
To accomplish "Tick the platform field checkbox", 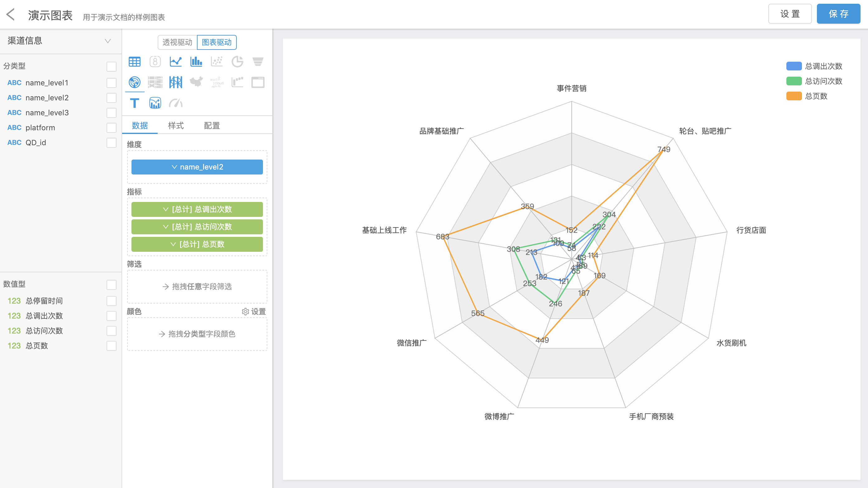I will [111, 128].
